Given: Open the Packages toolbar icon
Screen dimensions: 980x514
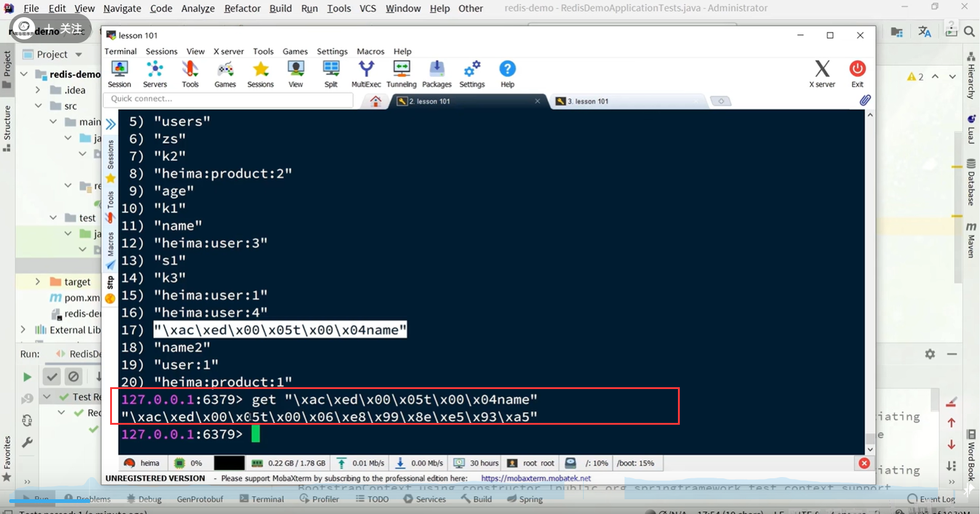Looking at the screenshot, I should coord(437,74).
